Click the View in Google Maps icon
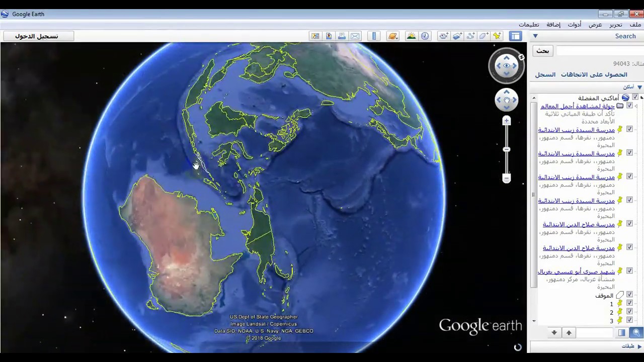 tap(329, 36)
